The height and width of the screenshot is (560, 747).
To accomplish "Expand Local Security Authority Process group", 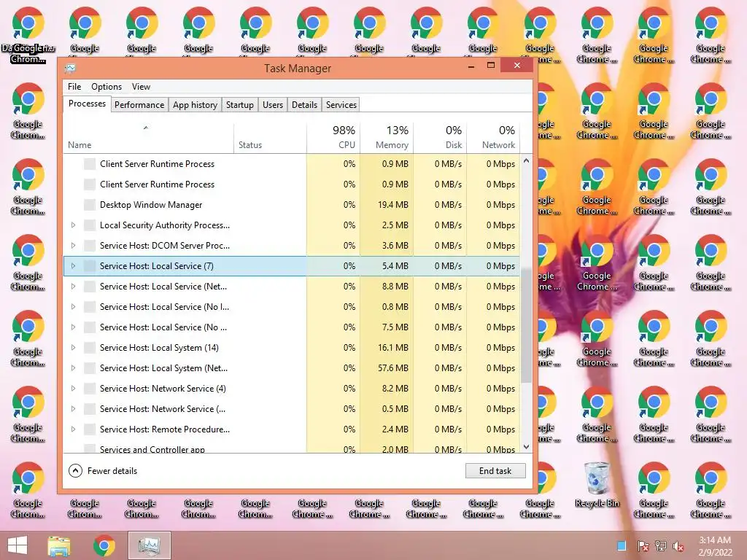I will (x=73, y=225).
